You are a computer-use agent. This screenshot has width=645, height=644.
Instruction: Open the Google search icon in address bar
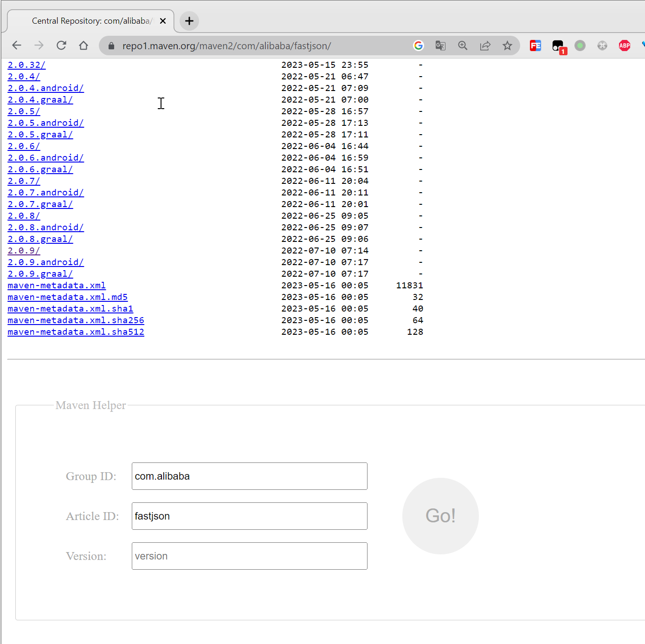[419, 46]
